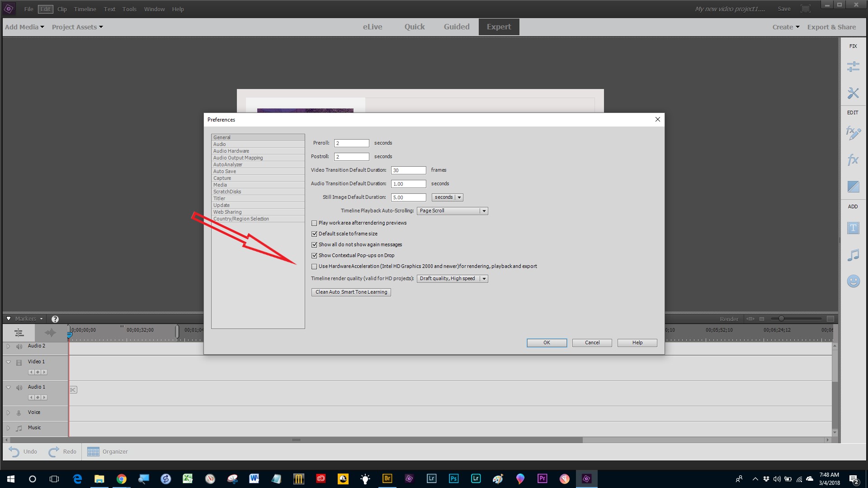Enable Use Hardware Acceleration checkbox
The height and width of the screenshot is (488, 868).
tap(314, 267)
